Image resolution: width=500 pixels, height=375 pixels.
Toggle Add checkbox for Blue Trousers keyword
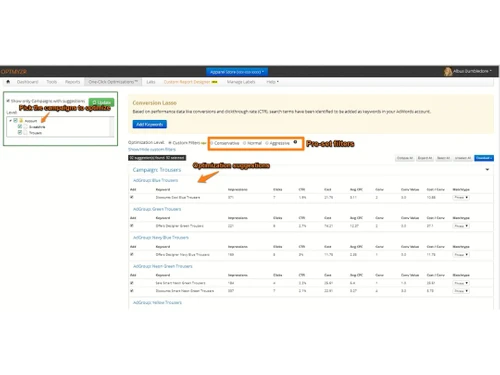click(x=132, y=197)
